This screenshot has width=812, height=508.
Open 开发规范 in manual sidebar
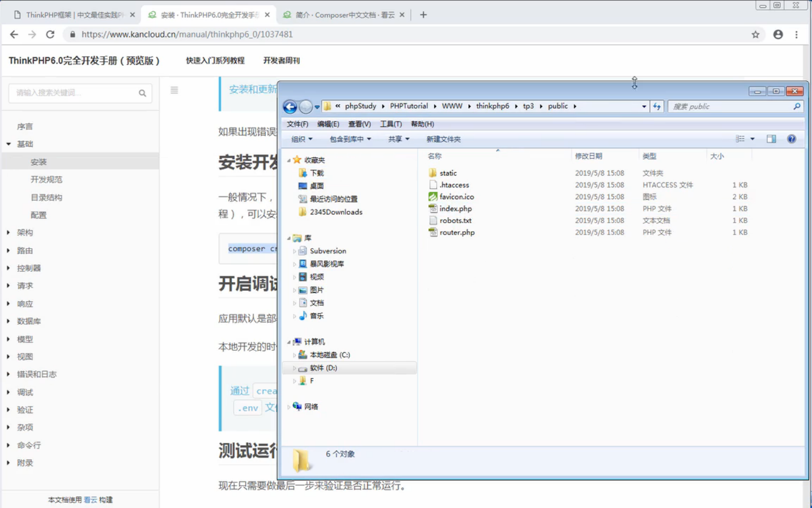click(46, 179)
